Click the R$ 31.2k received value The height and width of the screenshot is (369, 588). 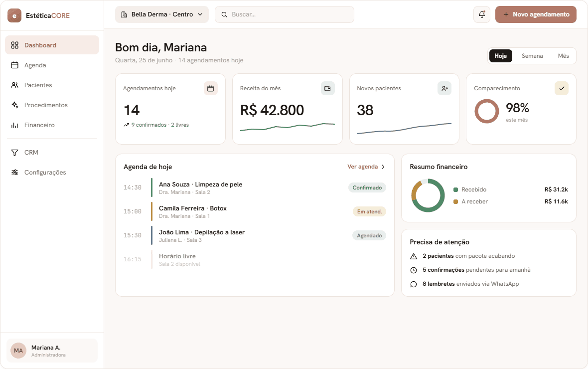coord(556,189)
